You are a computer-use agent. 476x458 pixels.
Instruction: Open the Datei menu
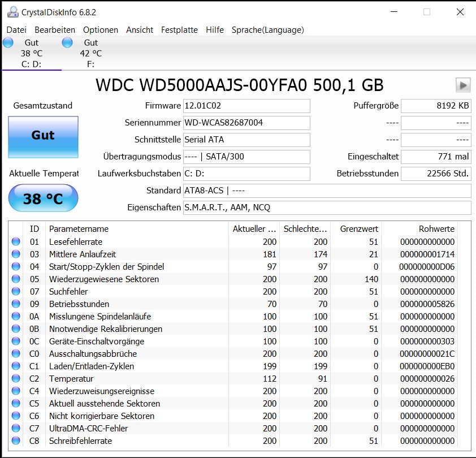[x=16, y=30]
